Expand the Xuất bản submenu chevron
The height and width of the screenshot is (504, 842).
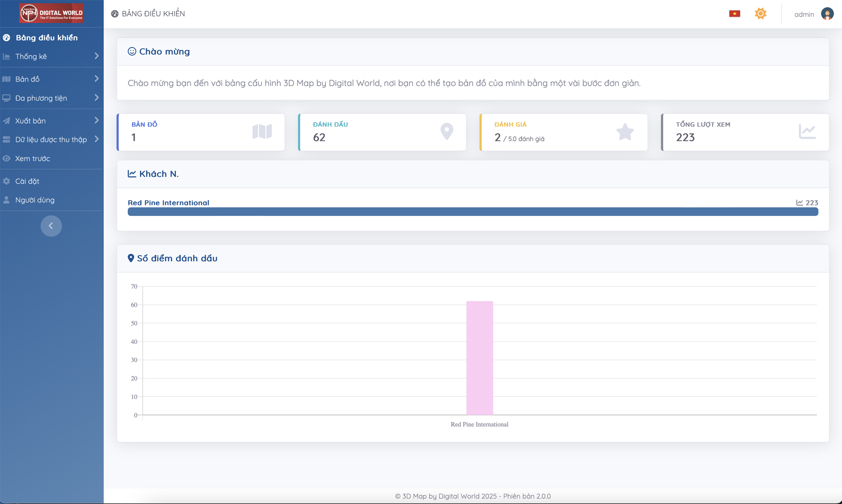pos(97,121)
